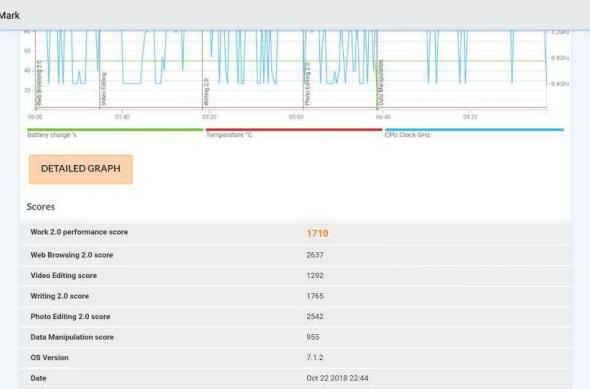The height and width of the screenshot is (389, 590).
Task: Click the 955 score value
Action: [x=313, y=337]
